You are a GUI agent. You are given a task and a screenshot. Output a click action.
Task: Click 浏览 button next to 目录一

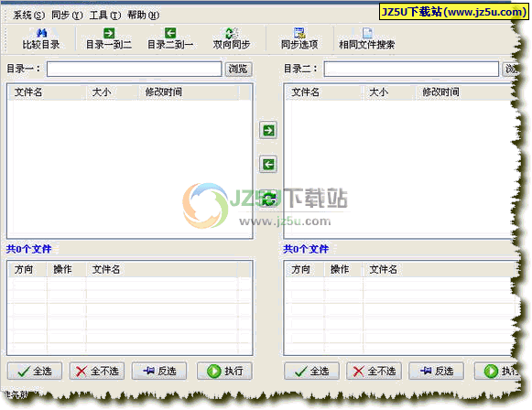coord(238,70)
